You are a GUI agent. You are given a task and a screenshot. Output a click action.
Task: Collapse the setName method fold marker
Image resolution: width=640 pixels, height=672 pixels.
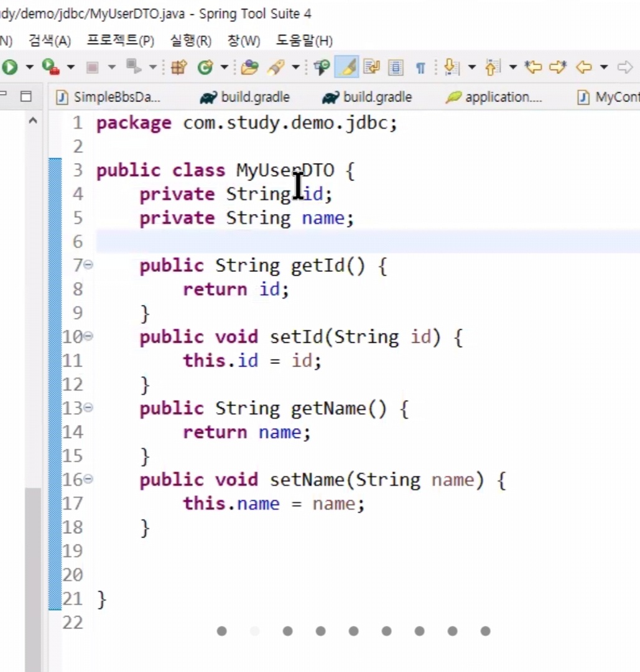[88, 478]
